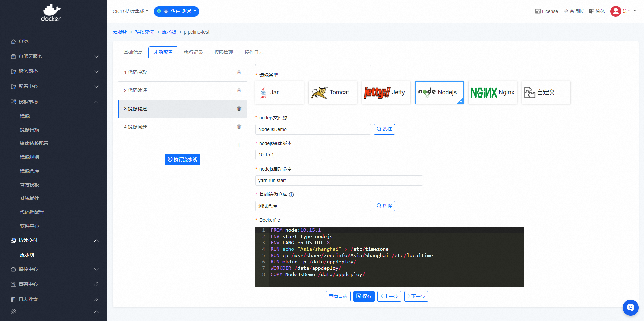Click trash icon for 代码编译 step
Image resolution: width=644 pixels, height=321 pixels.
(x=239, y=90)
